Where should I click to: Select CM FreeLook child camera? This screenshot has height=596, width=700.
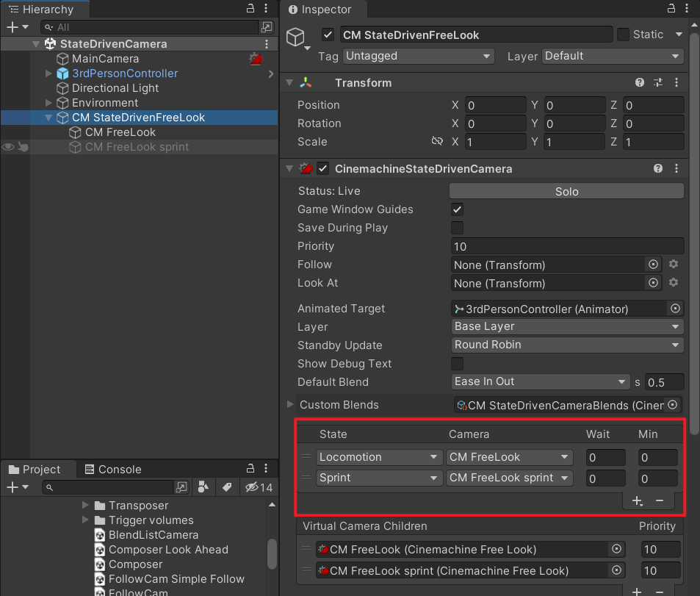click(120, 132)
